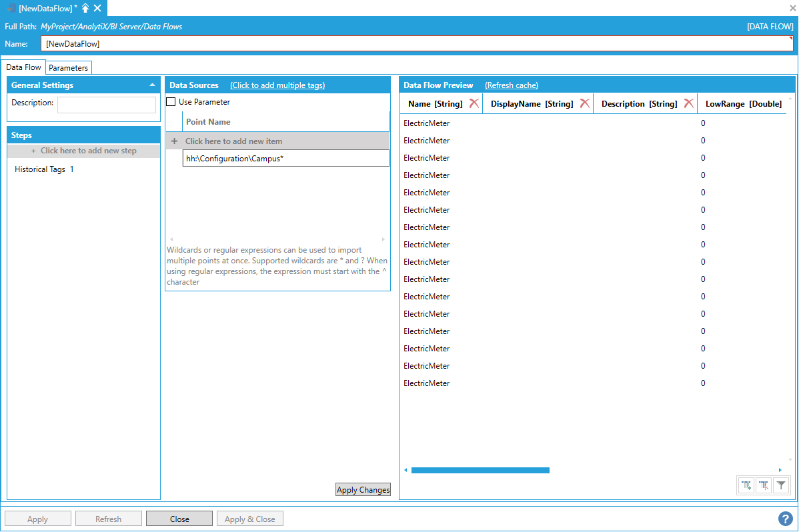Click the remove column icon in preview
Viewport: 799px width, 532px height.
coord(764,486)
